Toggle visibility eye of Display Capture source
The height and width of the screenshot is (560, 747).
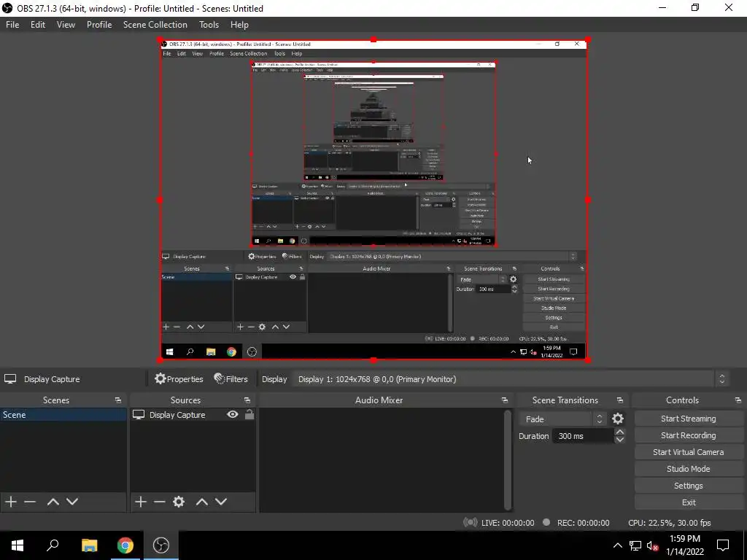(233, 414)
